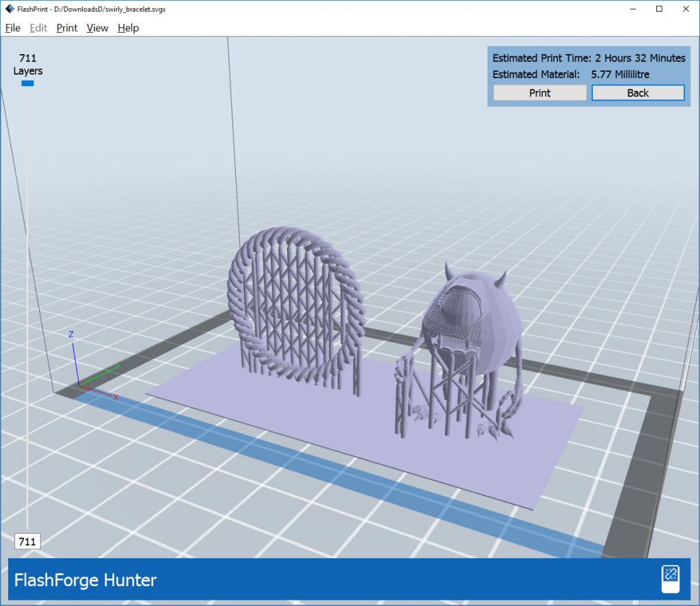Maximize the FlashPrint window
700x606 pixels.
tap(659, 9)
